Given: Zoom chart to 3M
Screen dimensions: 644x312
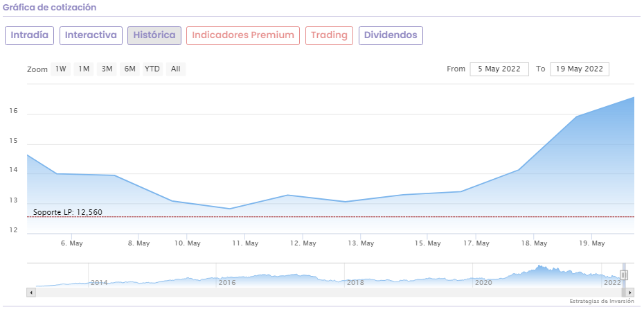Looking at the screenshot, I should [x=107, y=69].
